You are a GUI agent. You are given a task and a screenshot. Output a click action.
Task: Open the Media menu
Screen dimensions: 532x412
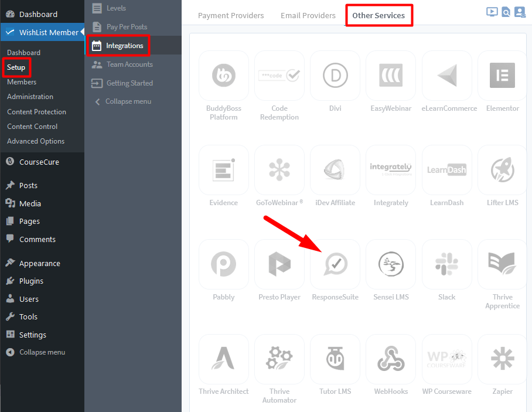42,203
